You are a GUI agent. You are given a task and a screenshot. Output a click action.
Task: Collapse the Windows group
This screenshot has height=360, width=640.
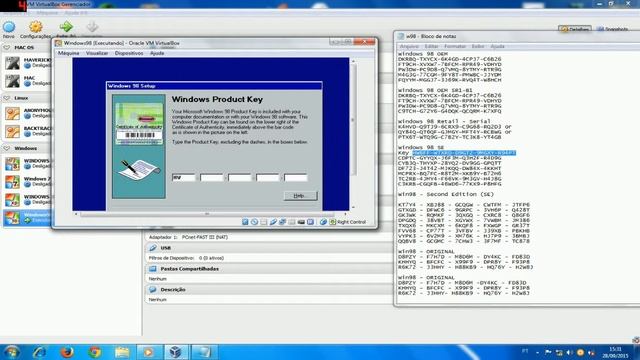[x=7, y=149]
